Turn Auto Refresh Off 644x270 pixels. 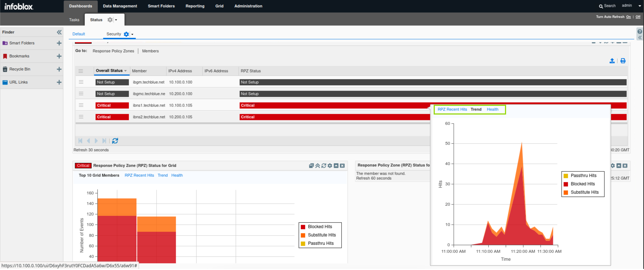point(638,17)
